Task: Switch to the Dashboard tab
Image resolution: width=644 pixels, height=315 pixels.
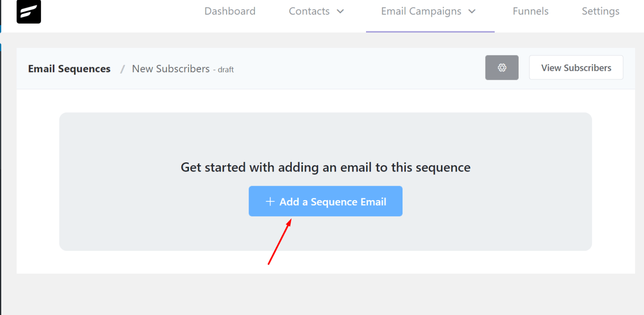Action: tap(230, 11)
